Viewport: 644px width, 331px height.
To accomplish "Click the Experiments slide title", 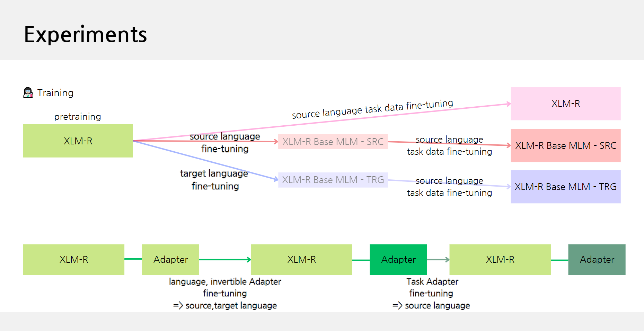I will [x=85, y=35].
